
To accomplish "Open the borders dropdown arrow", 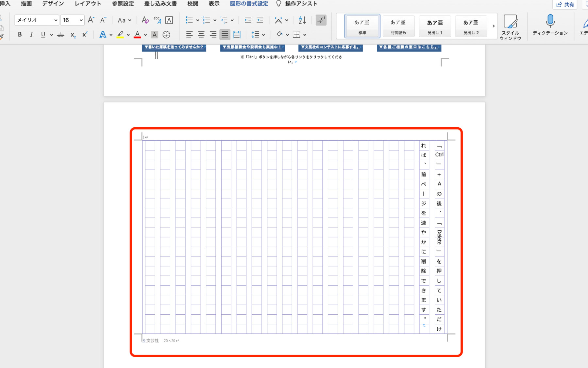I will pos(305,34).
